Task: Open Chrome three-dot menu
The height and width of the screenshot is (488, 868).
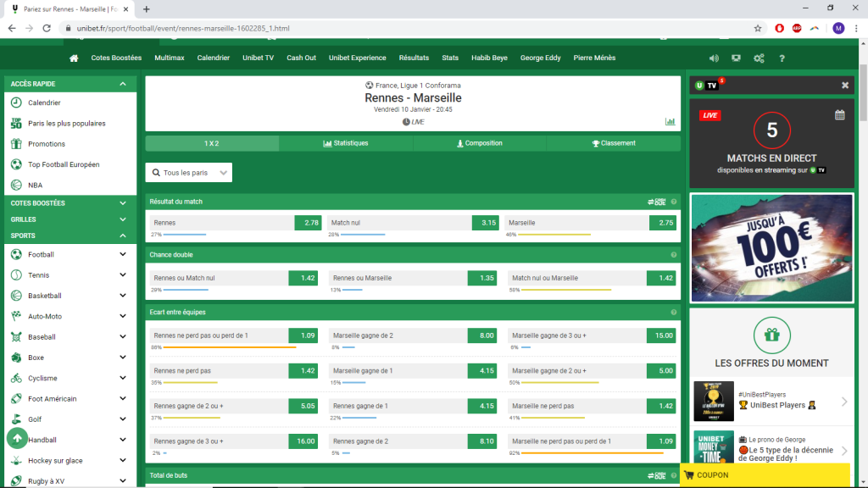Action: (856, 28)
